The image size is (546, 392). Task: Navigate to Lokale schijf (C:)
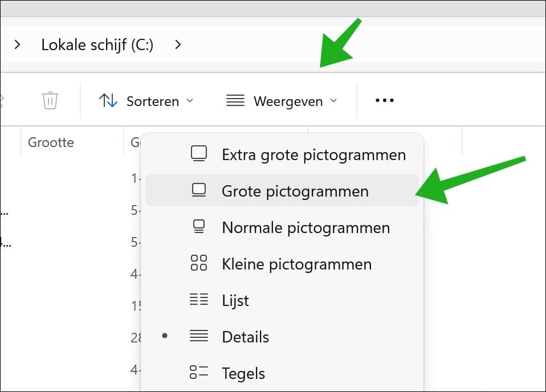[97, 44]
